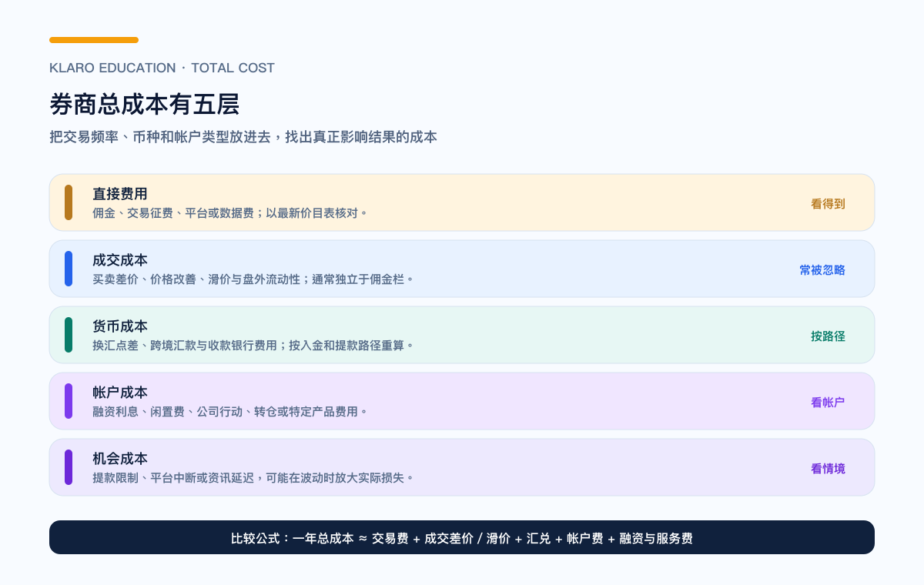Click the 看得到 tag

click(x=828, y=204)
